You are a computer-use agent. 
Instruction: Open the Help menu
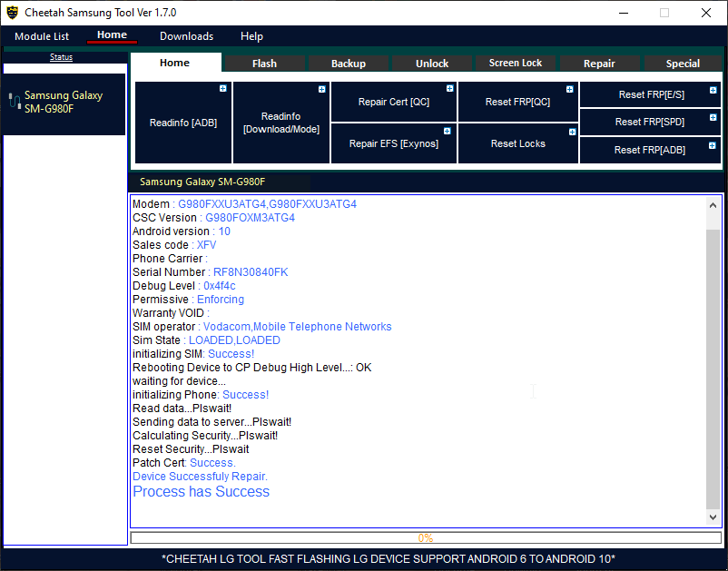pos(251,36)
